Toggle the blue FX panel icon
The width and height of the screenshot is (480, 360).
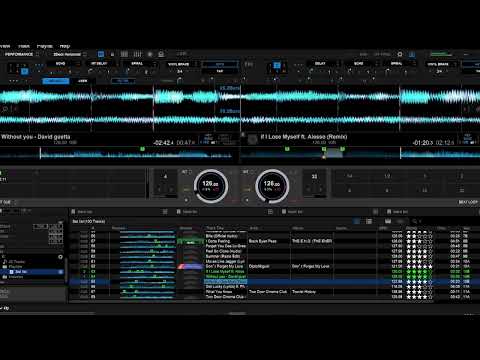coord(101,54)
